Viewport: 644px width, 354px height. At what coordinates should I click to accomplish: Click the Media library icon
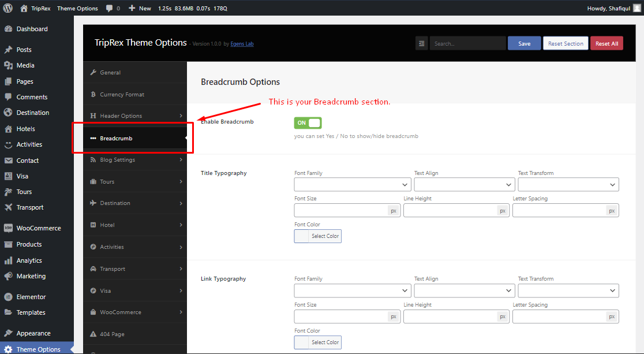pos(8,65)
